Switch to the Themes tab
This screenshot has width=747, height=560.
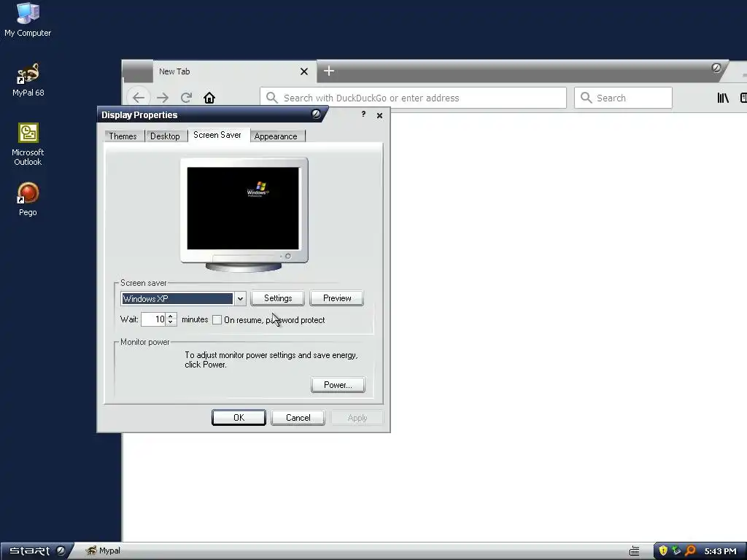pos(123,136)
